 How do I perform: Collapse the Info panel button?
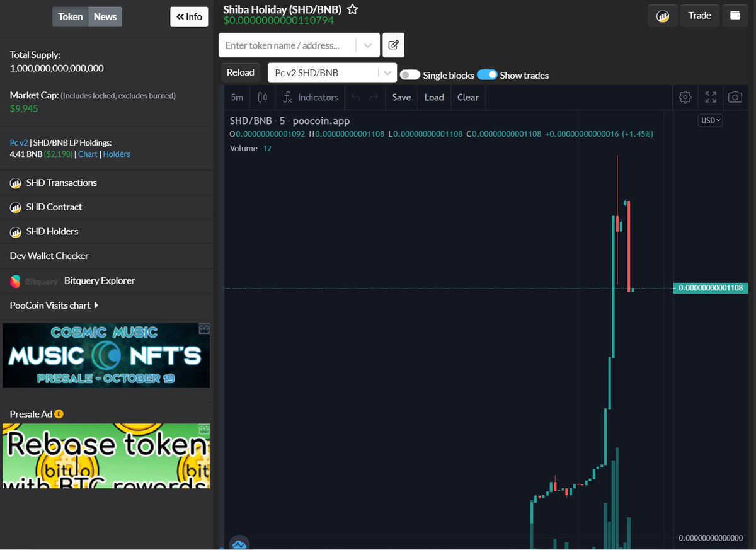[189, 17]
